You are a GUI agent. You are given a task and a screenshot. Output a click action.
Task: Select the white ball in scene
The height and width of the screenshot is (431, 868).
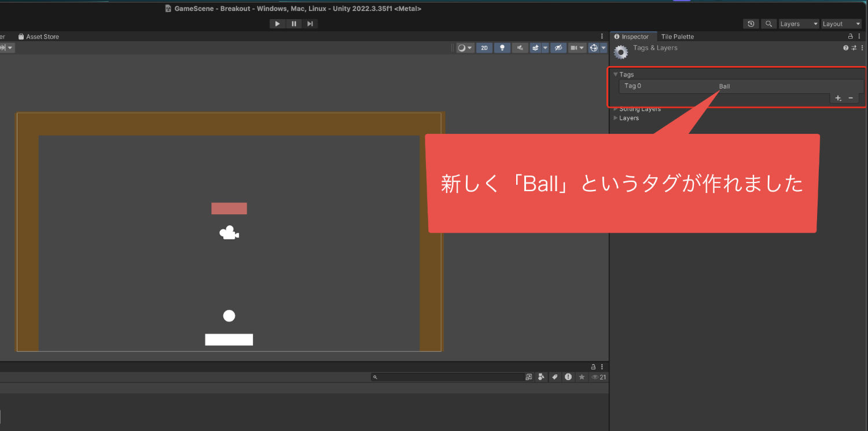(x=229, y=316)
